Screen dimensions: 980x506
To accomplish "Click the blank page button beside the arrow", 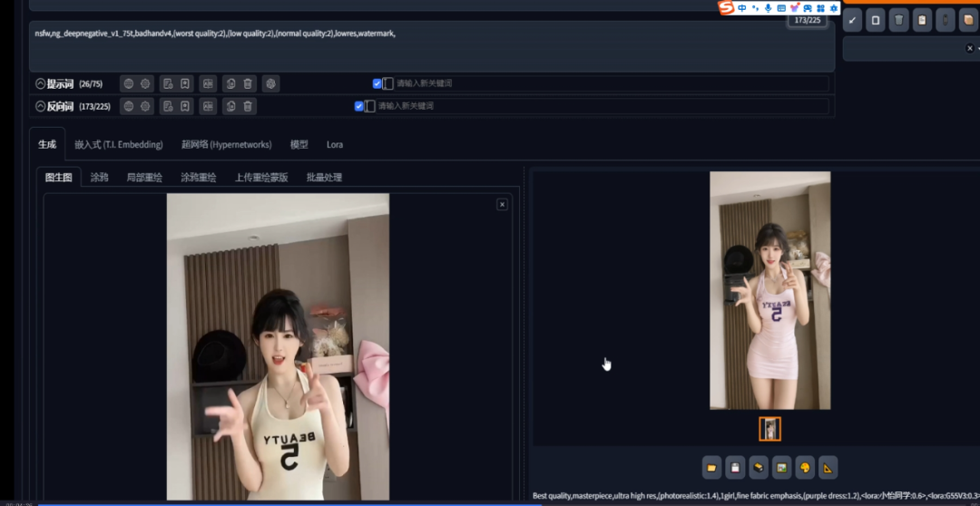I will tap(876, 20).
